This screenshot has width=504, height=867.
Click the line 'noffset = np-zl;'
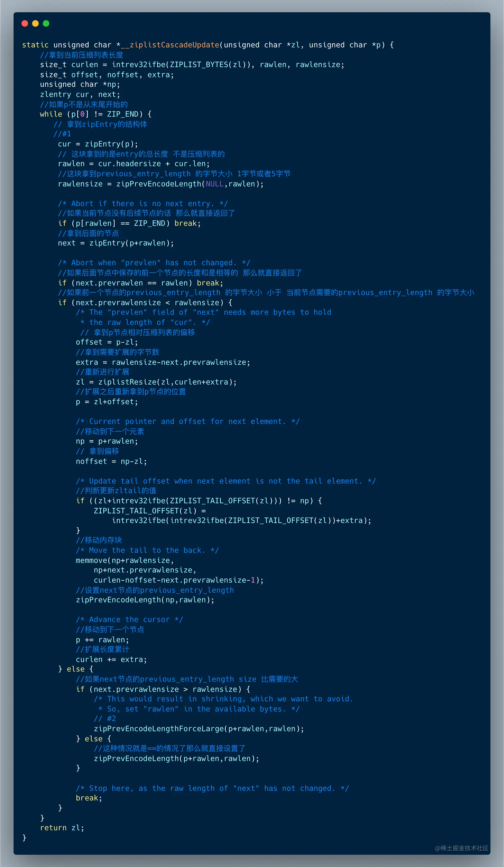111,461
